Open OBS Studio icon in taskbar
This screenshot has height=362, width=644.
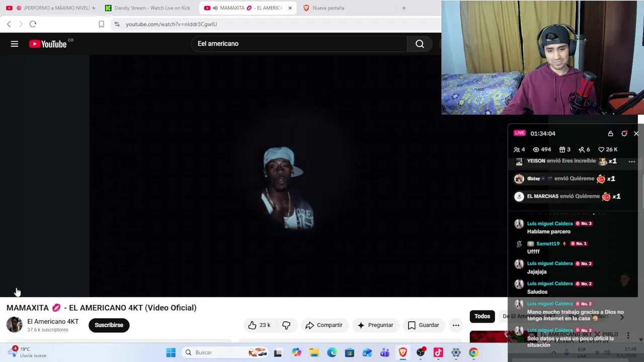[x=421, y=352]
